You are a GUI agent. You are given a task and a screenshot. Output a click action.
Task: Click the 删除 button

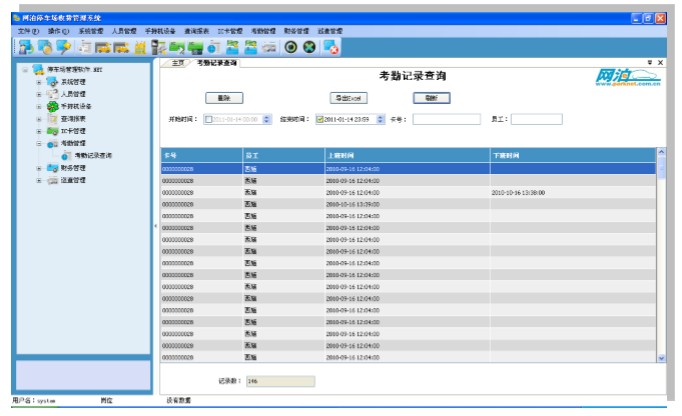(x=224, y=98)
